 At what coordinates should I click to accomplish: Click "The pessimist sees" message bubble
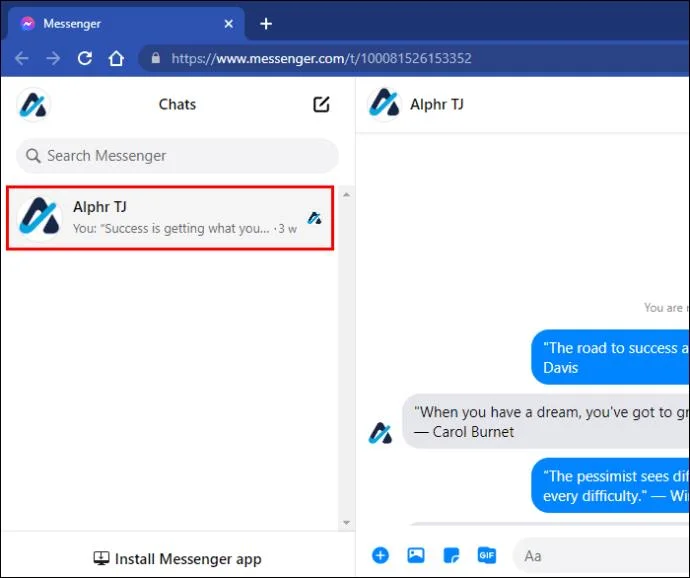pyautogui.click(x=610, y=486)
